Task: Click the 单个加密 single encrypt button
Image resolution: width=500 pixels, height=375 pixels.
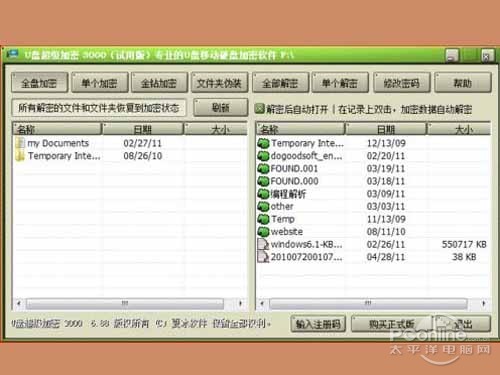Action: [100, 83]
